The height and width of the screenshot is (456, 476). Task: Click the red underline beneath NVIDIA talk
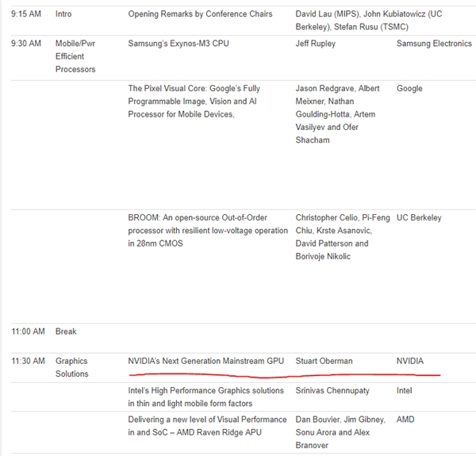pos(285,376)
